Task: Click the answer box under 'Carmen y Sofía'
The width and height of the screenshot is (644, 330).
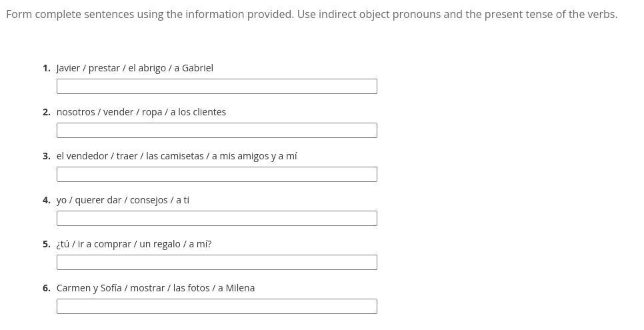Action: pyautogui.click(x=217, y=306)
